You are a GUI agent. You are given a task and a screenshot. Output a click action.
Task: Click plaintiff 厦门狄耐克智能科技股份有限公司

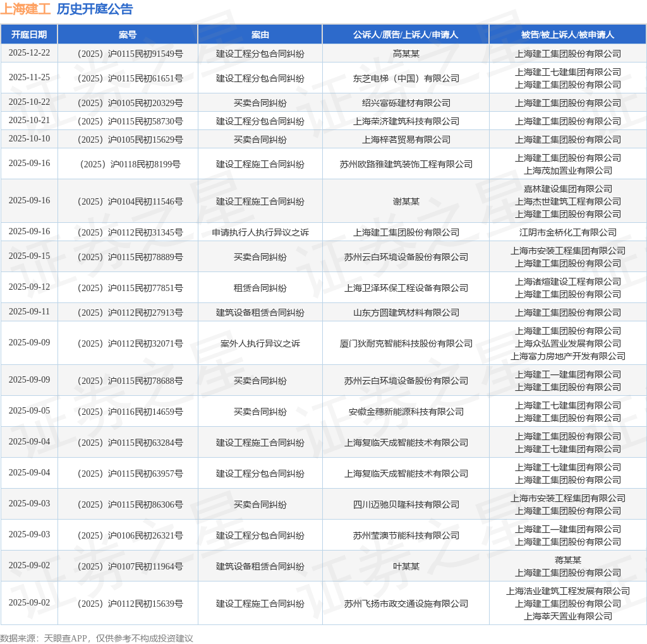(406, 343)
